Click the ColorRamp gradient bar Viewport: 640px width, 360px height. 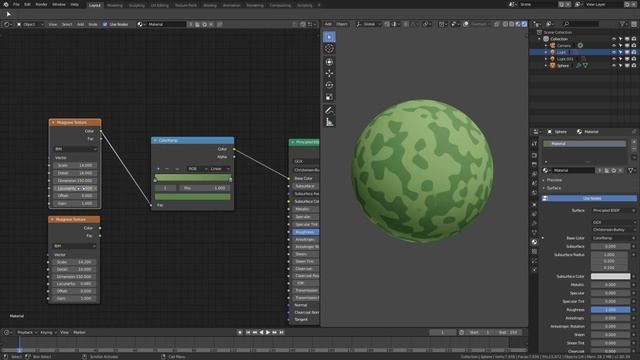point(193,178)
